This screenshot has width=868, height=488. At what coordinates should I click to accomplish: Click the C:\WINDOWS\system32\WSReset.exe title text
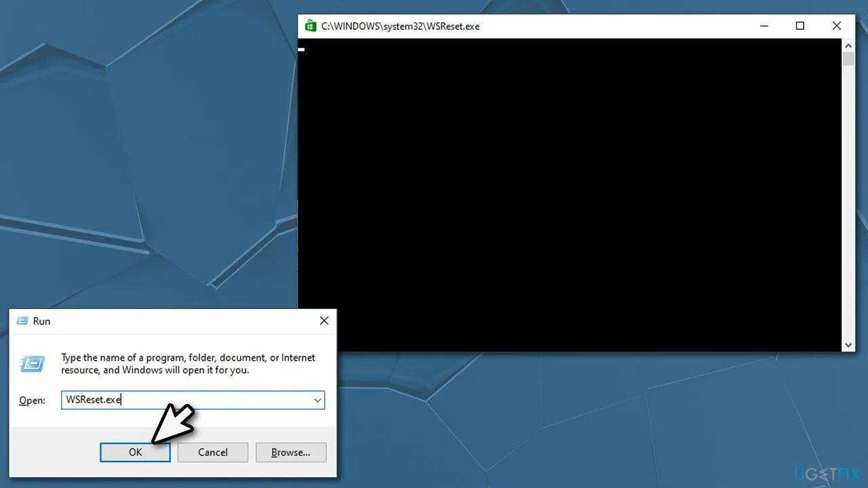tap(400, 26)
